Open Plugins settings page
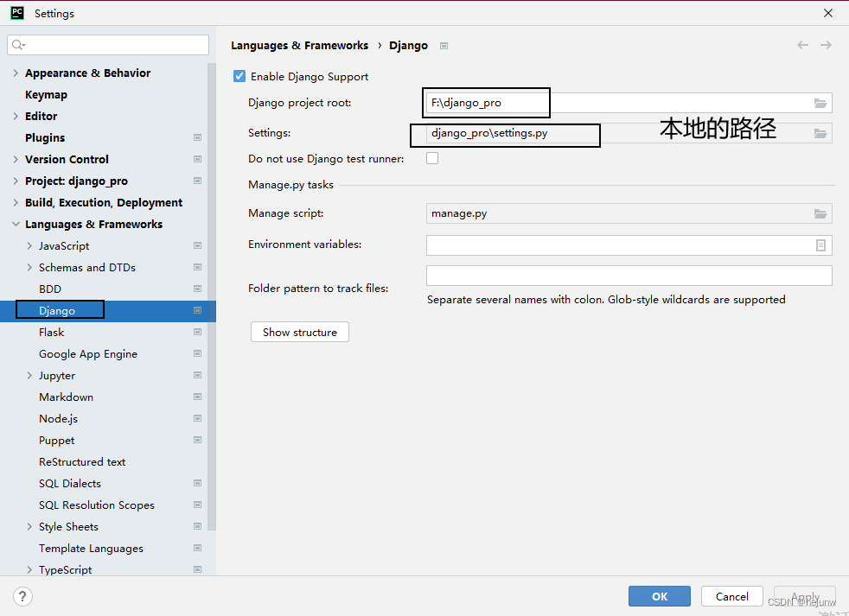 click(45, 137)
